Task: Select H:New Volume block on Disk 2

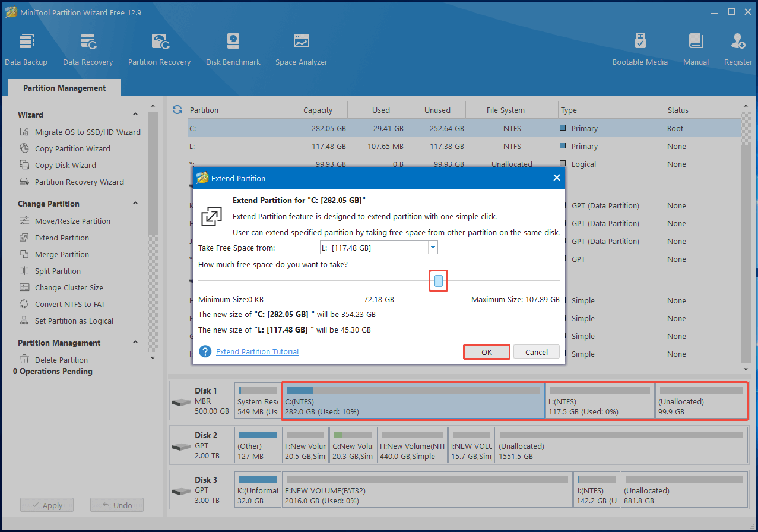Action: [x=412, y=445]
